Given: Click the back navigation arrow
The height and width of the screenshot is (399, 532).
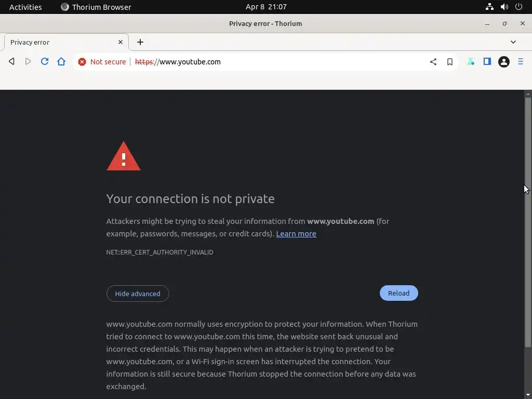Looking at the screenshot, I should pos(11,62).
